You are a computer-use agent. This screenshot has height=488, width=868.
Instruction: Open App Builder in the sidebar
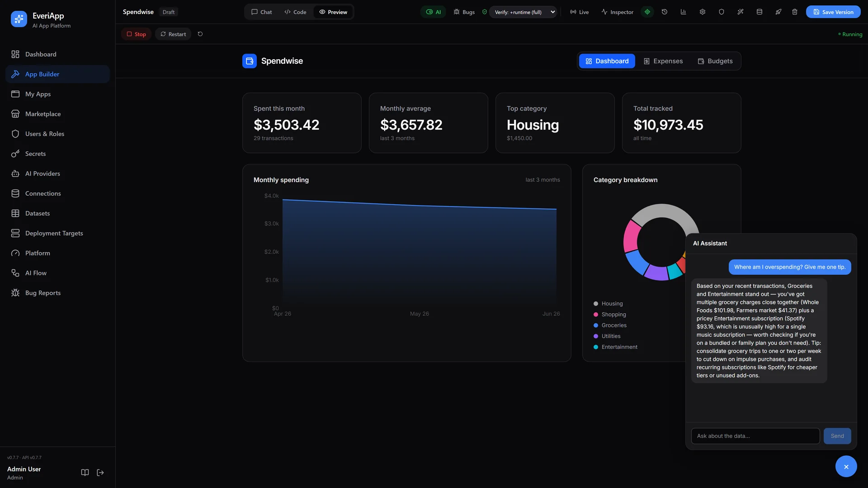coord(57,74)
